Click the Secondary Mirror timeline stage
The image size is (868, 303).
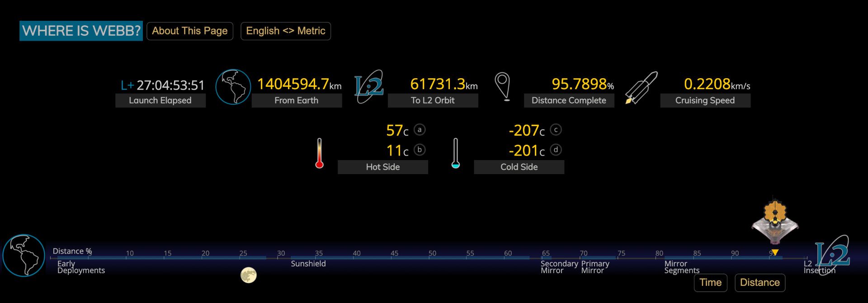559,267
